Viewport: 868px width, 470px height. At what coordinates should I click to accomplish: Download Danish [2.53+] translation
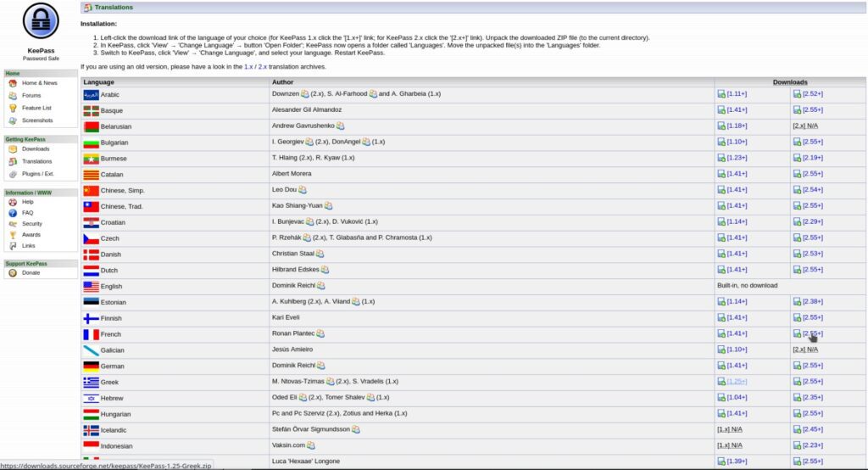(x=813, y=254)
